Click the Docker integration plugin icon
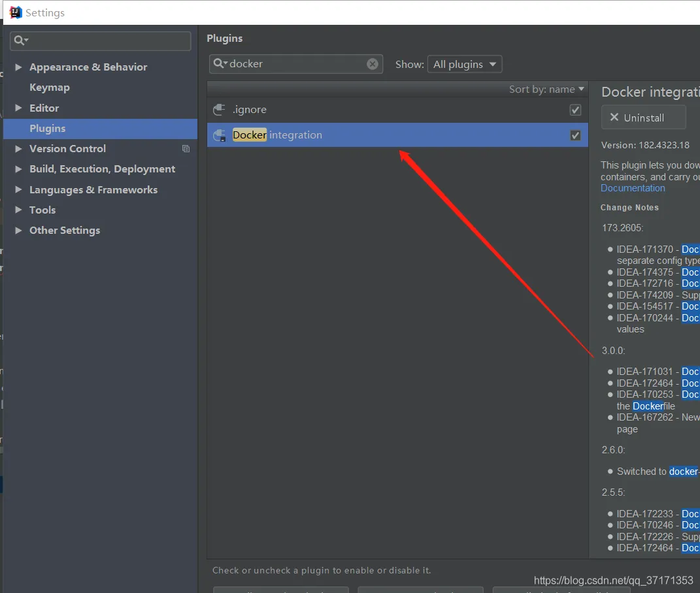 (x=219, y=135)
